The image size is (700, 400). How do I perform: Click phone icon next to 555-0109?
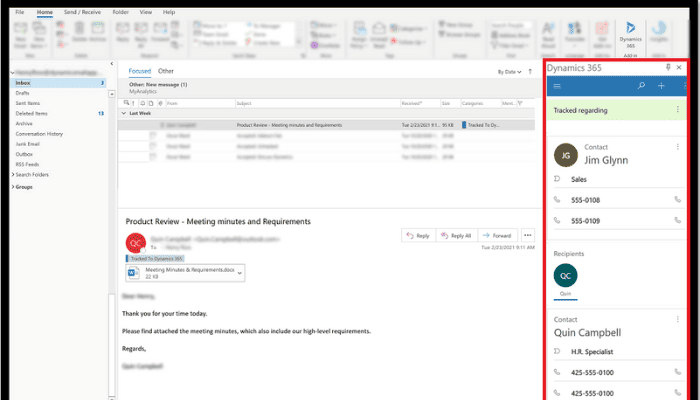point(677,221)
